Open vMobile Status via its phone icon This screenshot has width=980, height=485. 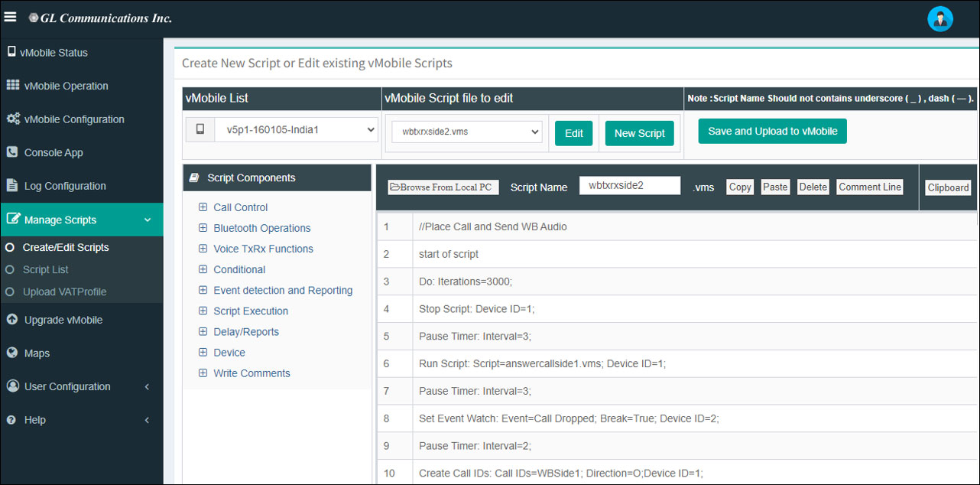[x=11, y=52]
